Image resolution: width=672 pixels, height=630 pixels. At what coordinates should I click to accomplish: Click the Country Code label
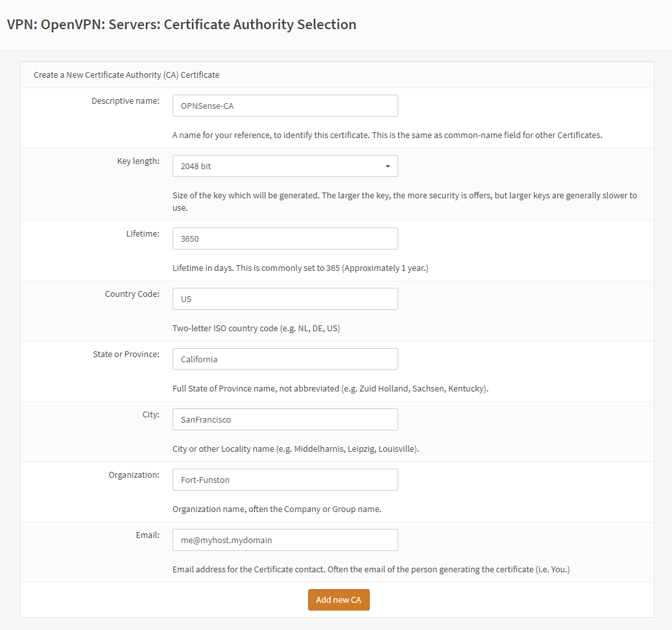(x=132, y=294)
